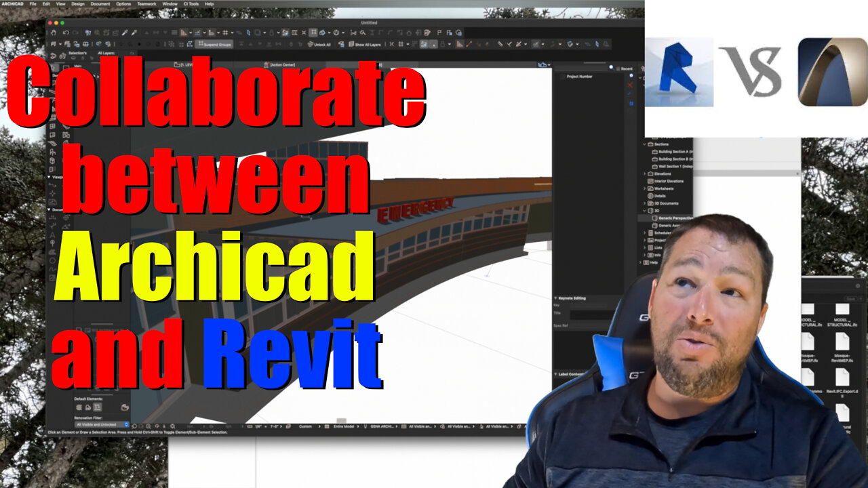Click the Redo arrow icon
Viewport: 868px width, 488px height.
(76, 33)
